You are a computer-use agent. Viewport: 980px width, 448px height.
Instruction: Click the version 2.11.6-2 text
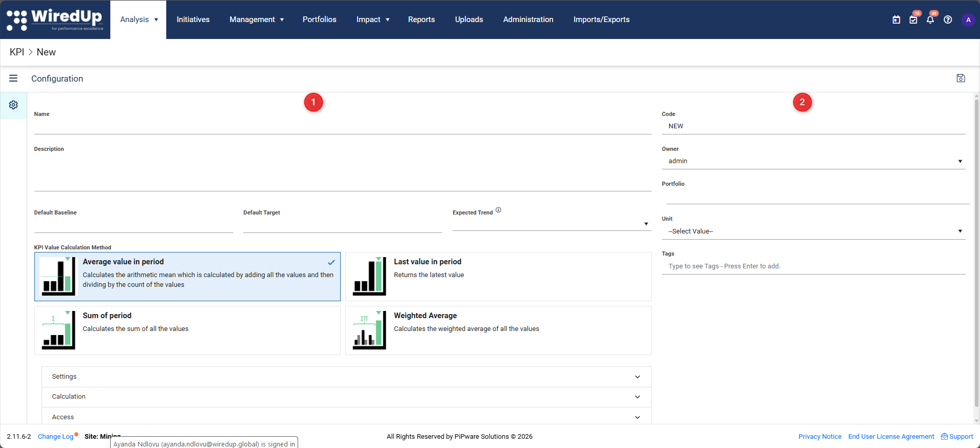(x=19, y=436)
